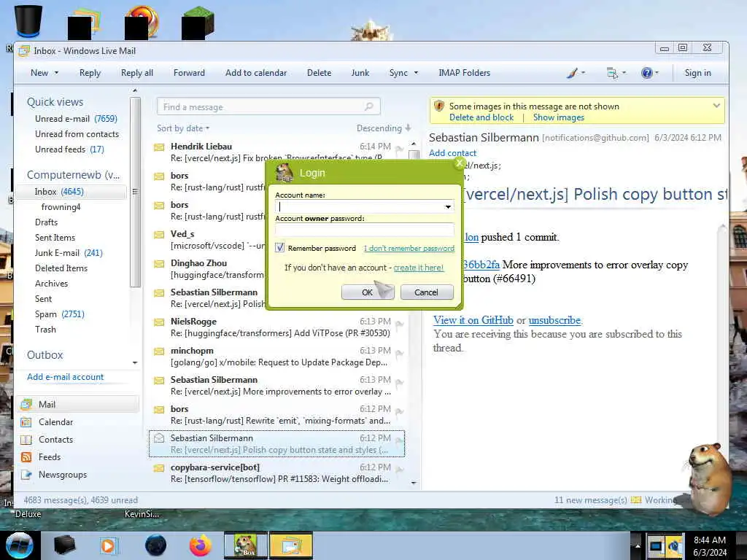
Task: Click Junk in the toolbar
Action: click(360, 73)
